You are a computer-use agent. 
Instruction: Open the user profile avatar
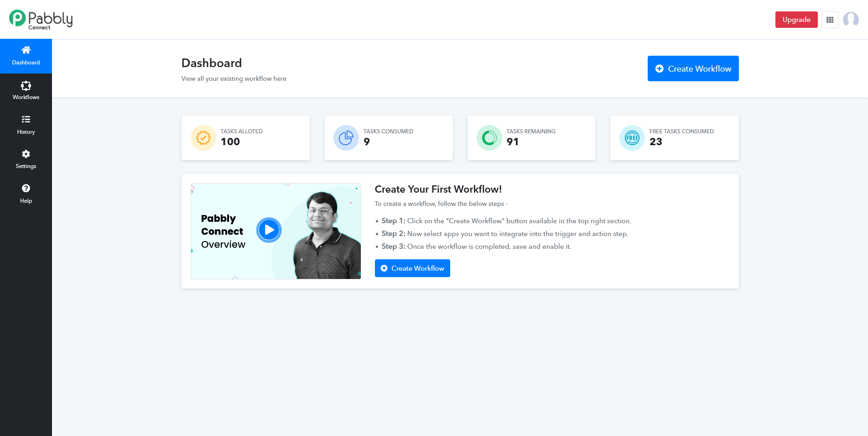(x=851, y=20)
